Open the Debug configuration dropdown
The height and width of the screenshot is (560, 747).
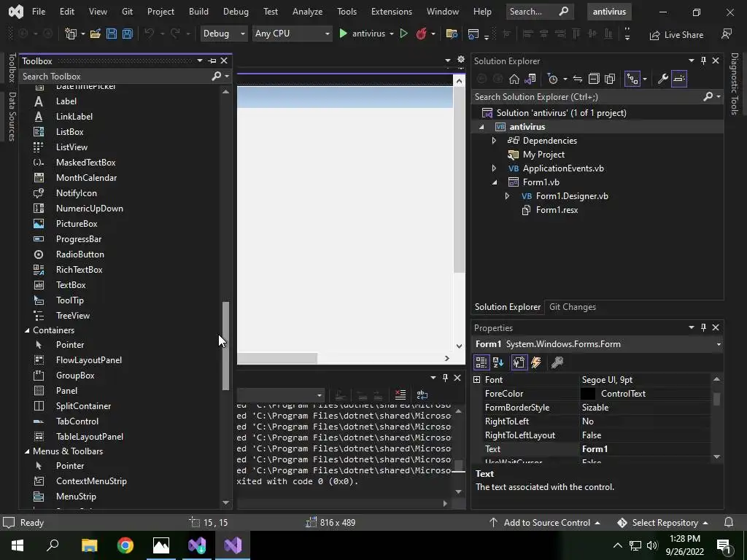click(x=223, y=34)
